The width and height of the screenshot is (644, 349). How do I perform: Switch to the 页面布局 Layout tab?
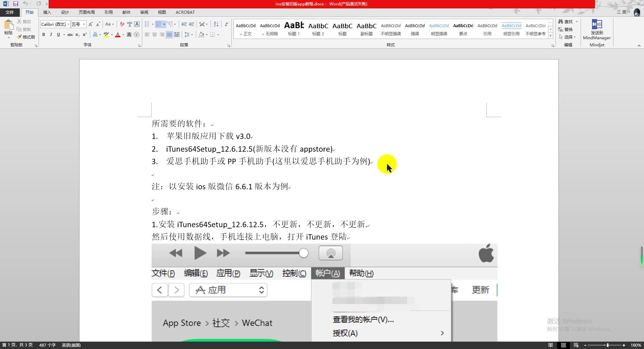(87, 12)
